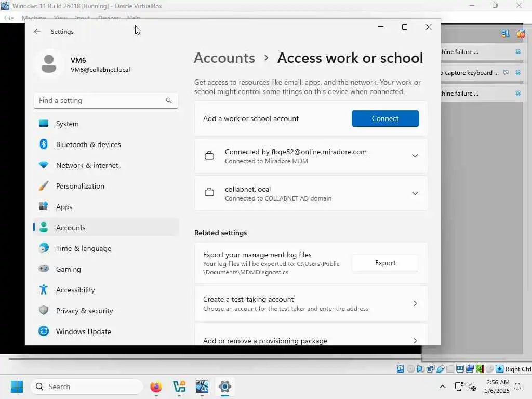Open the Windows Start menu
Screen dimensions: 532x399
click(17, 387)
